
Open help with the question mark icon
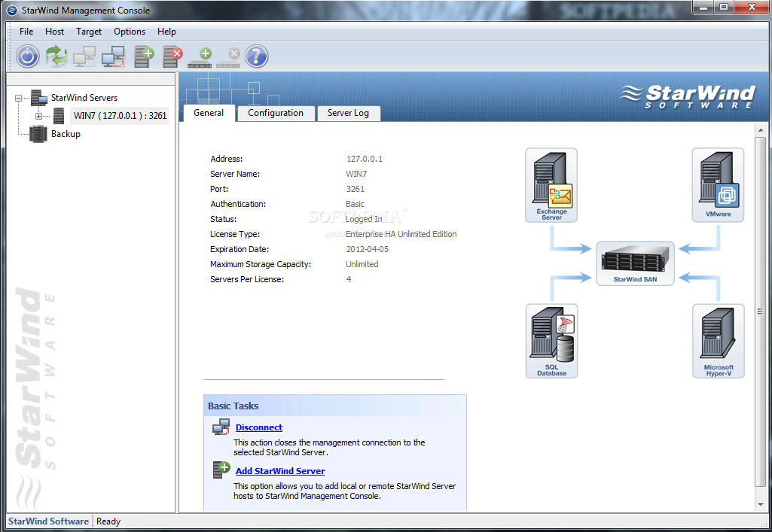click(x=257, y=56)
